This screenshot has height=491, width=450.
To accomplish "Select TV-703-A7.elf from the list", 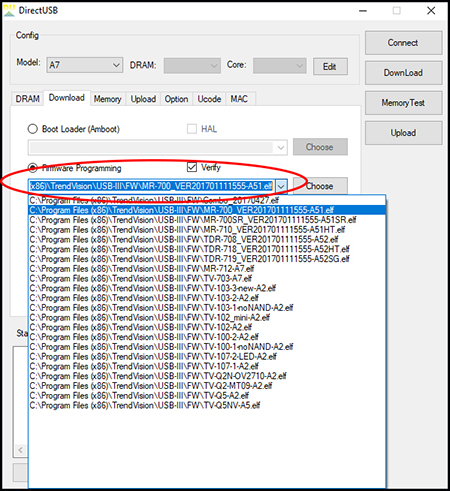I will pos(207,278).
